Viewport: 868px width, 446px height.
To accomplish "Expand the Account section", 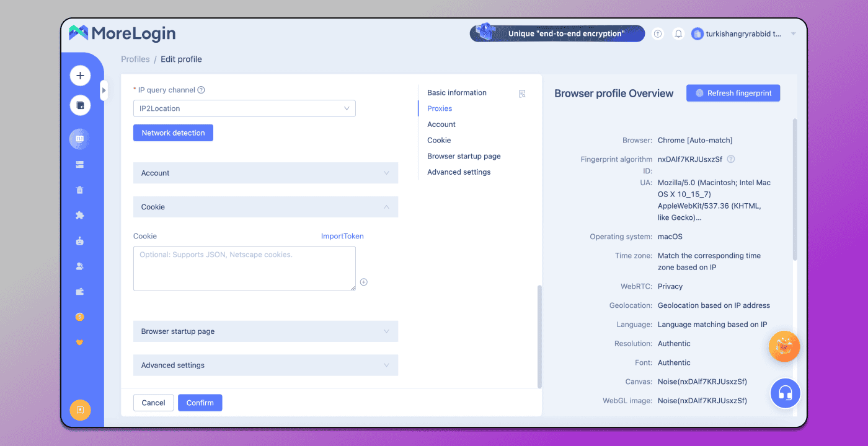I will 265,173.
